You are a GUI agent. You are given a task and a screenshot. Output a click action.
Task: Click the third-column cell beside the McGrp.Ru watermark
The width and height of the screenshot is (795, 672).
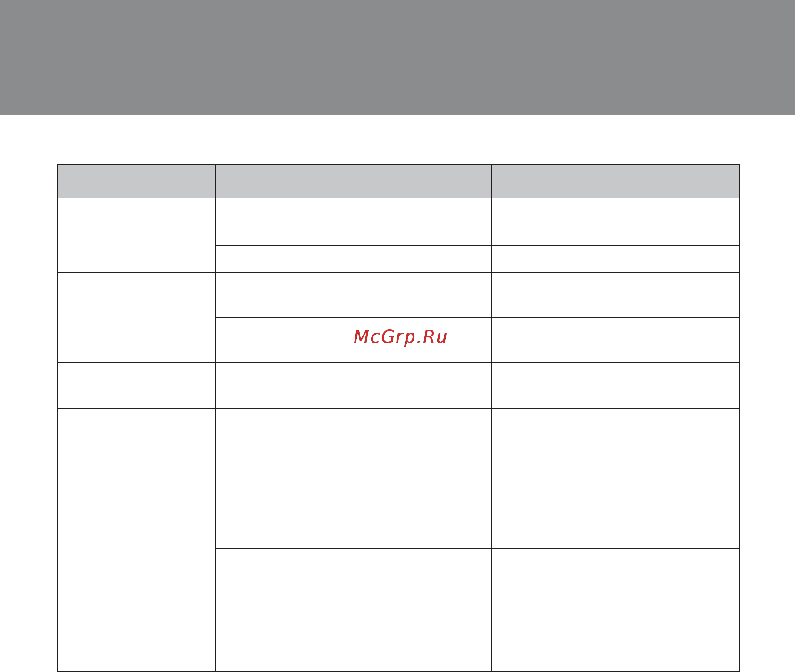coord(615,340)
